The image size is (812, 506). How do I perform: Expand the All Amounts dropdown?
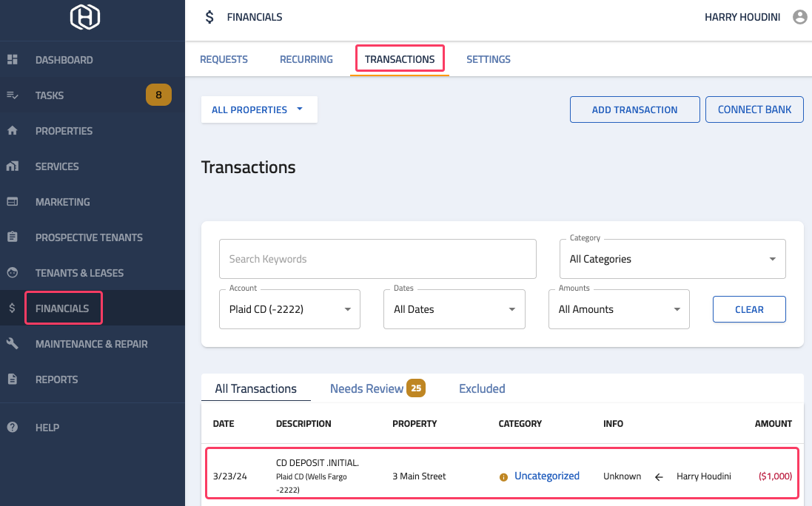point(619,308)
